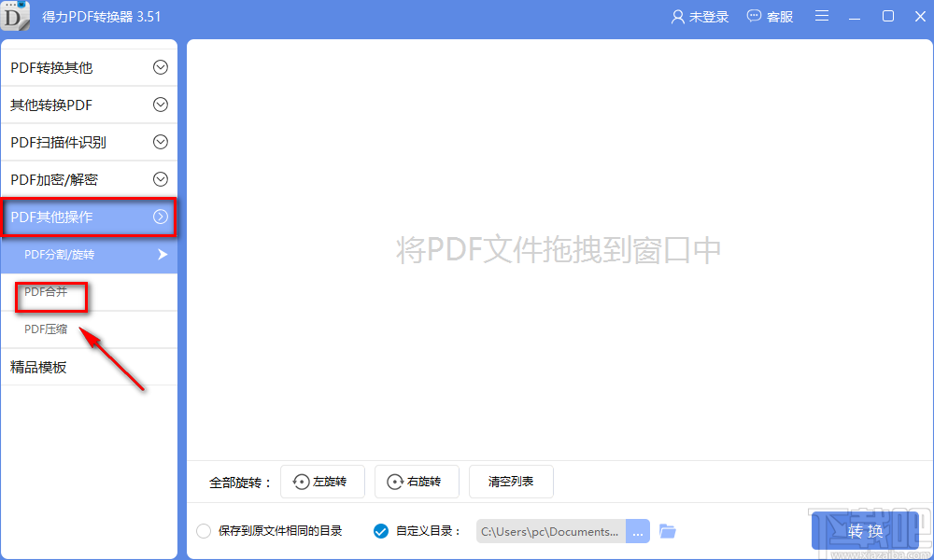Start conversion with 转换 button

click(866, 531)
